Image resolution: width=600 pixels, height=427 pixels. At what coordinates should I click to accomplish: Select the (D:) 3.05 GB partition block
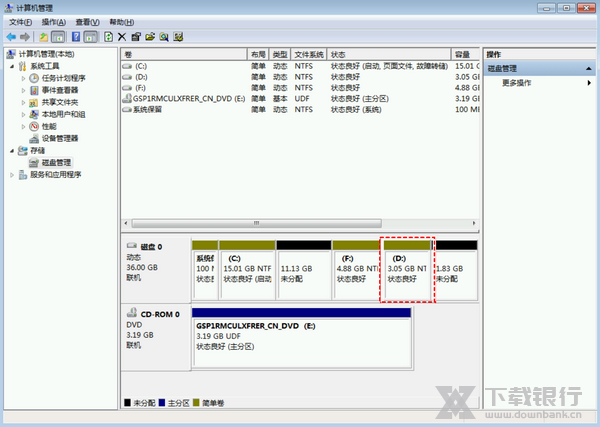pyautogui.click(x=407, y=270)
